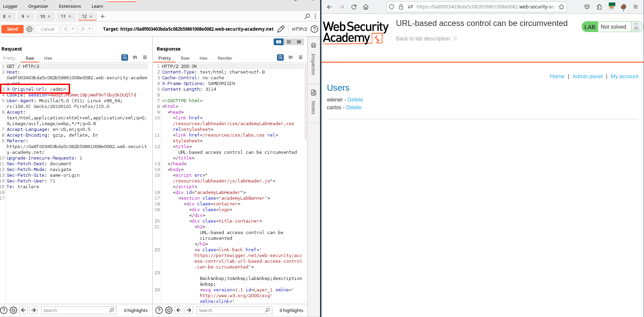This screenshot has height=317, width=644.
Task: Switch Request view to Hex
Action: [x=48, y=58]
